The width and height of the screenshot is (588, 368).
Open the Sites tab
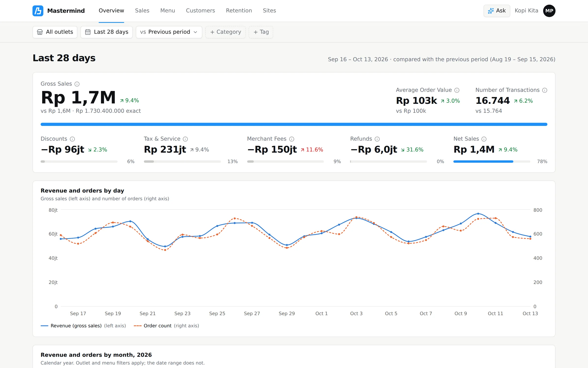269,11
